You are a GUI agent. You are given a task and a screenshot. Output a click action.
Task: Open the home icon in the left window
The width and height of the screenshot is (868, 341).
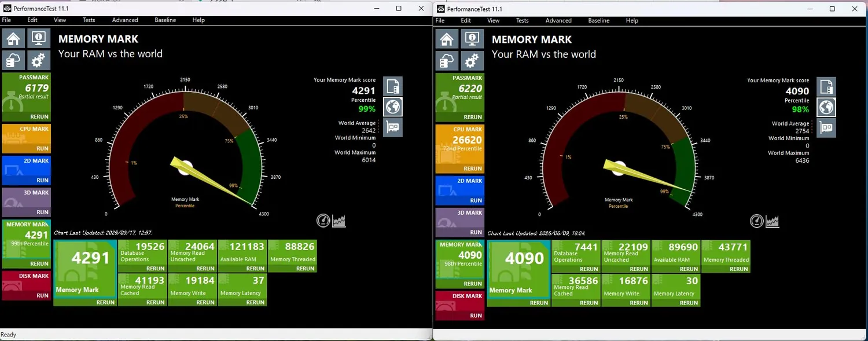(x=13, y=39)
